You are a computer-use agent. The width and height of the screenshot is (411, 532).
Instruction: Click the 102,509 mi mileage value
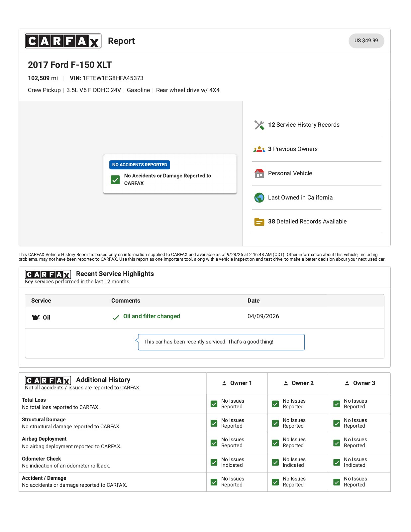[43, 78]
